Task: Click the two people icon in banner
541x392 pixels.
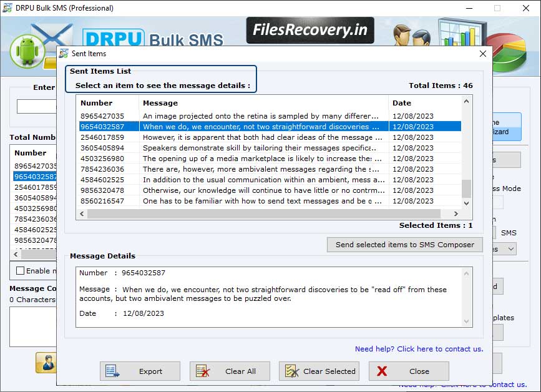Action: click(x=412, y=35)
